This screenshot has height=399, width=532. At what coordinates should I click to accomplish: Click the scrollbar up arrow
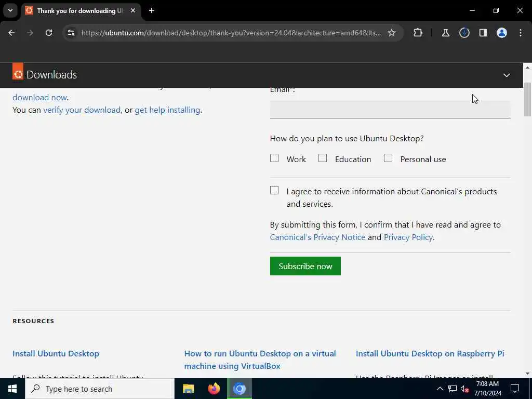[x=528, y=68]
